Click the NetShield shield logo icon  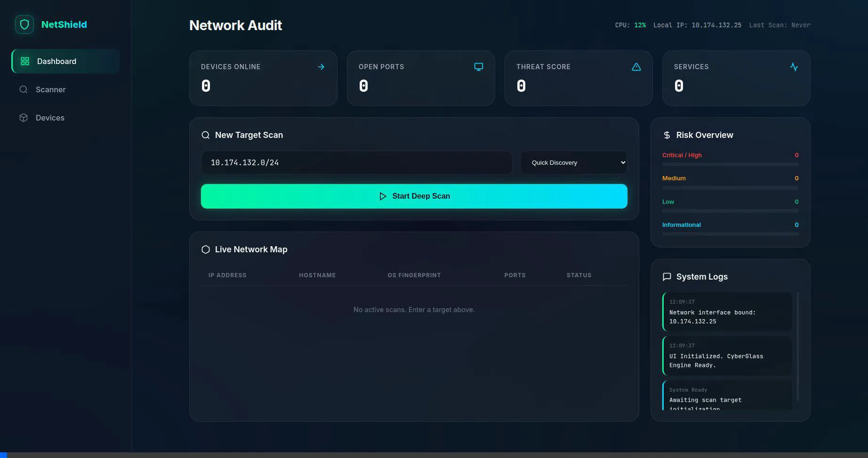point(24,24)
